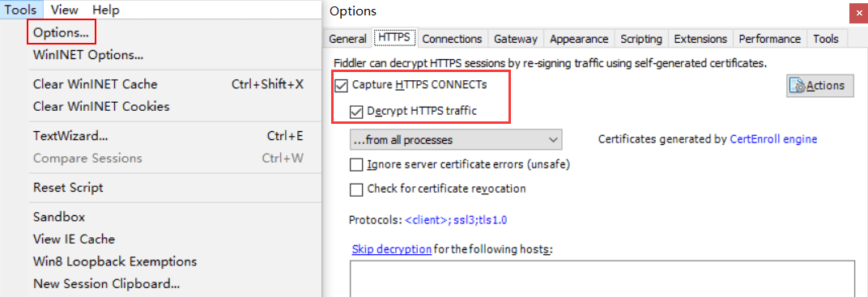Switch to the Connections tab

coord(453,39)
